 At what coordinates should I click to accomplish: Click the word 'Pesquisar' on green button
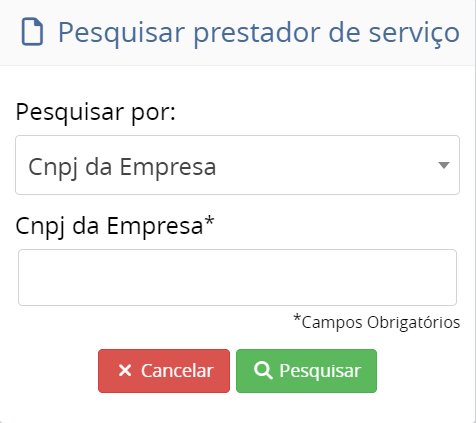point(320,371)
